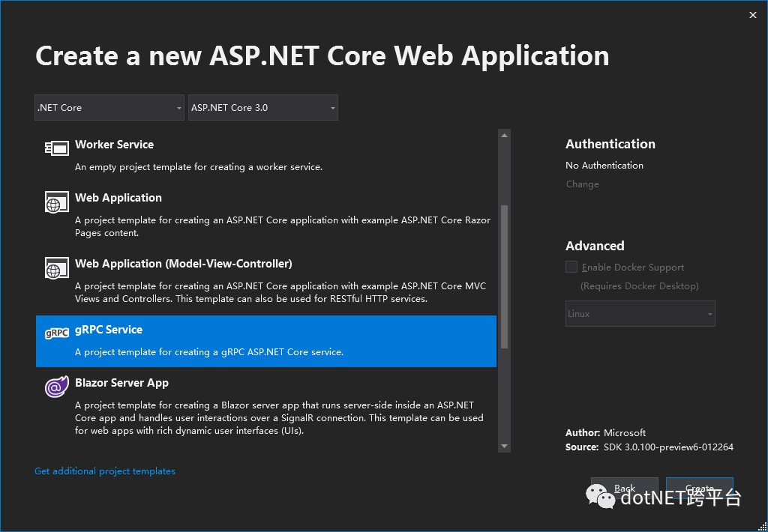
Task: Select the Worker Service template icon
Action: point(56,147)
